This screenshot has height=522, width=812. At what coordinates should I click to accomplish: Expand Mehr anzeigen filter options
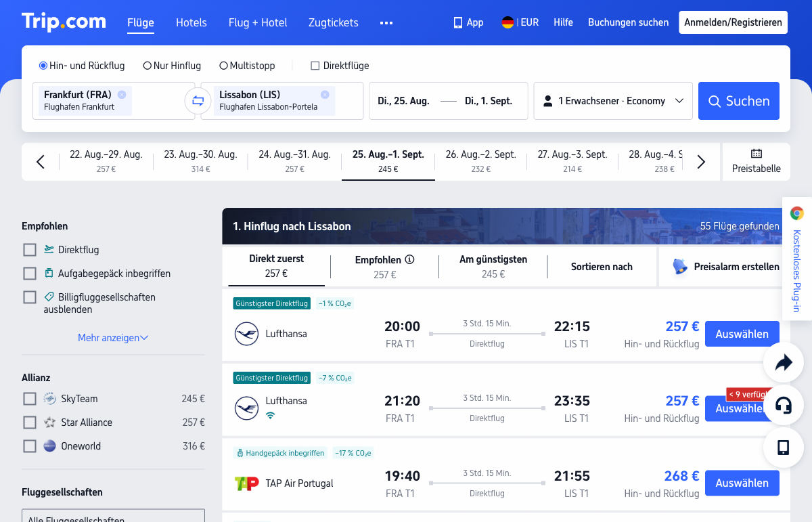113,338
